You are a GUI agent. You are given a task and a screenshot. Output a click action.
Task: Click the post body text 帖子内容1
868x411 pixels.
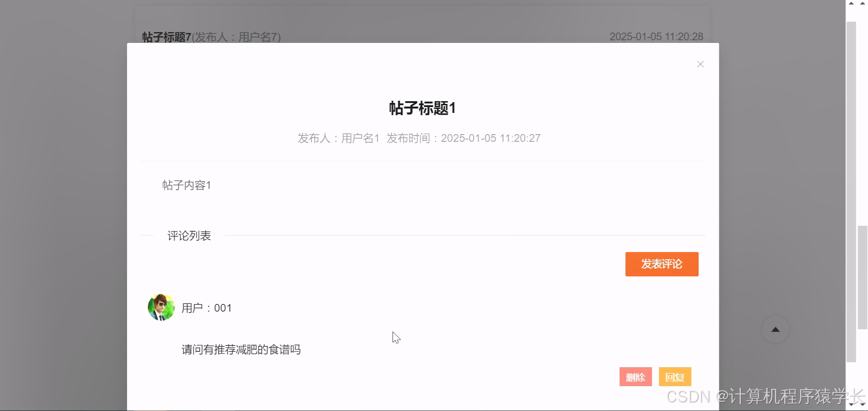pyautogui.click(x=186, y=185)
